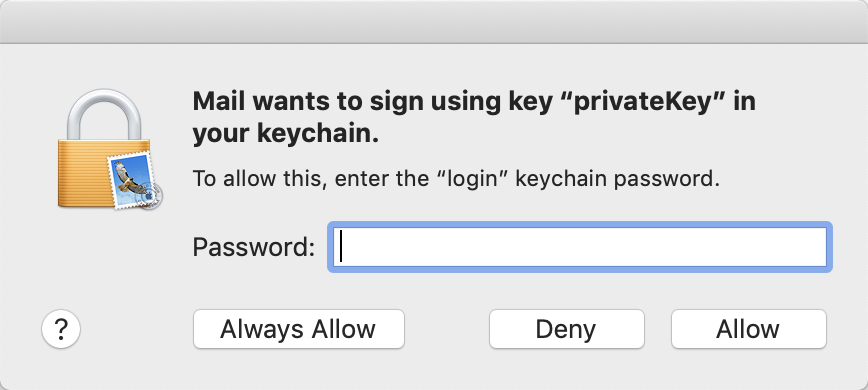
Task: Click the Always Allow button
Action: (x=298, y=329)
